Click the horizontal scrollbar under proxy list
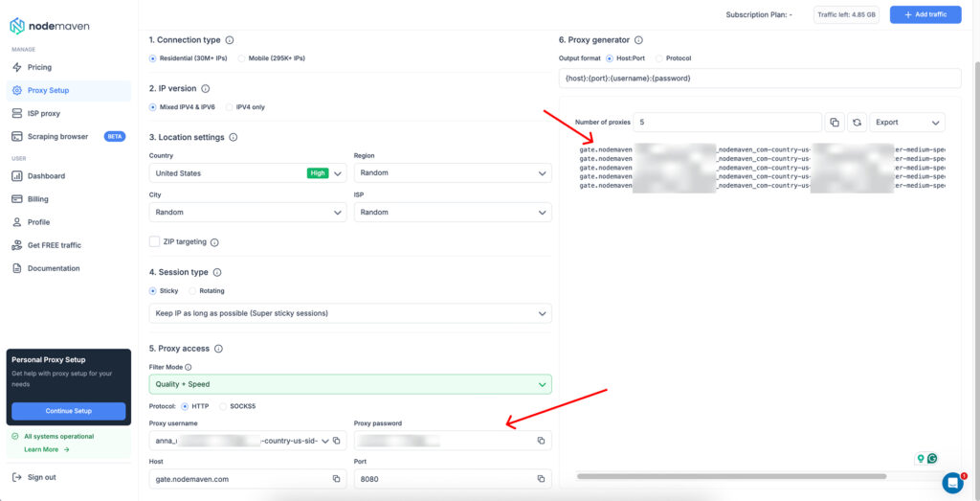 (x=731, y=475)
